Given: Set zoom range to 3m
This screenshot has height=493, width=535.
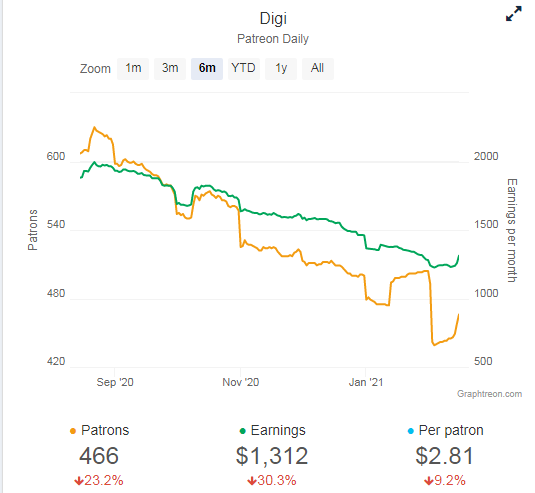Looking at the screenshot, I should (x=170, y=69).
